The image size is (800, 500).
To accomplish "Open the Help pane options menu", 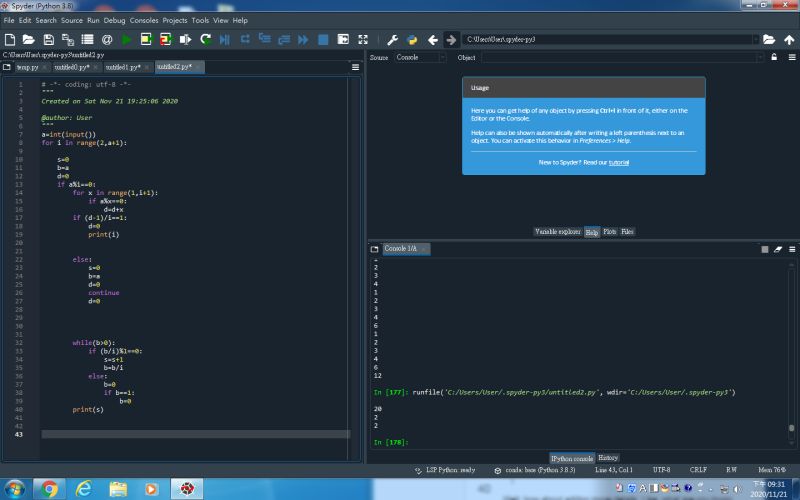I will click(792, 57).
